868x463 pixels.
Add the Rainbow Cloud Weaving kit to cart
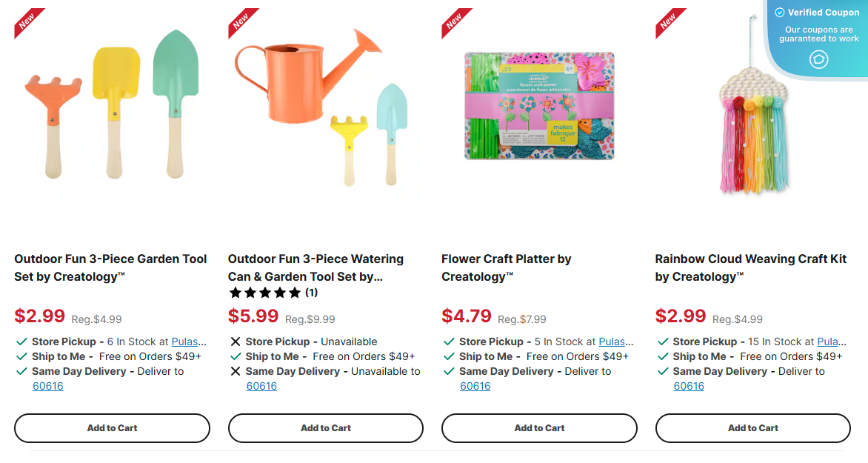(752, 428)
